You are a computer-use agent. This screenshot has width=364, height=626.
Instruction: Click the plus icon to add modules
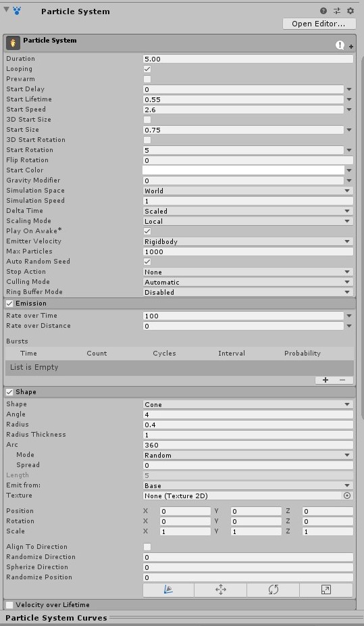[351, 47]
